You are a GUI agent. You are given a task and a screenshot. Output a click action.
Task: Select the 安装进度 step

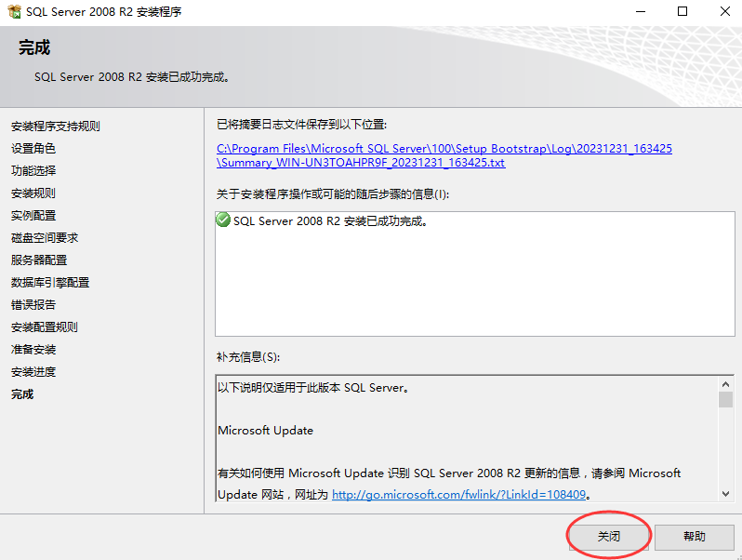tap(33, 371)
